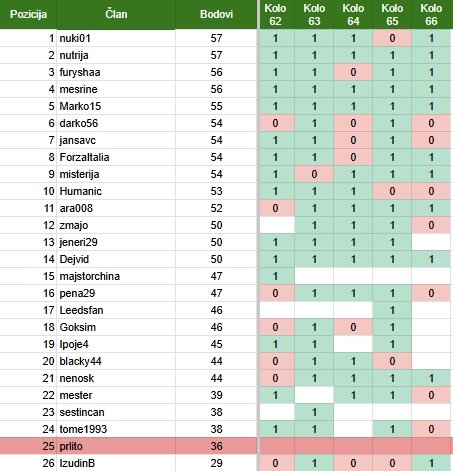Screen dimensions: 453x471
Task: Click the empty Kolo 62 cell for zmajo
Action: [x=277, y=225]
